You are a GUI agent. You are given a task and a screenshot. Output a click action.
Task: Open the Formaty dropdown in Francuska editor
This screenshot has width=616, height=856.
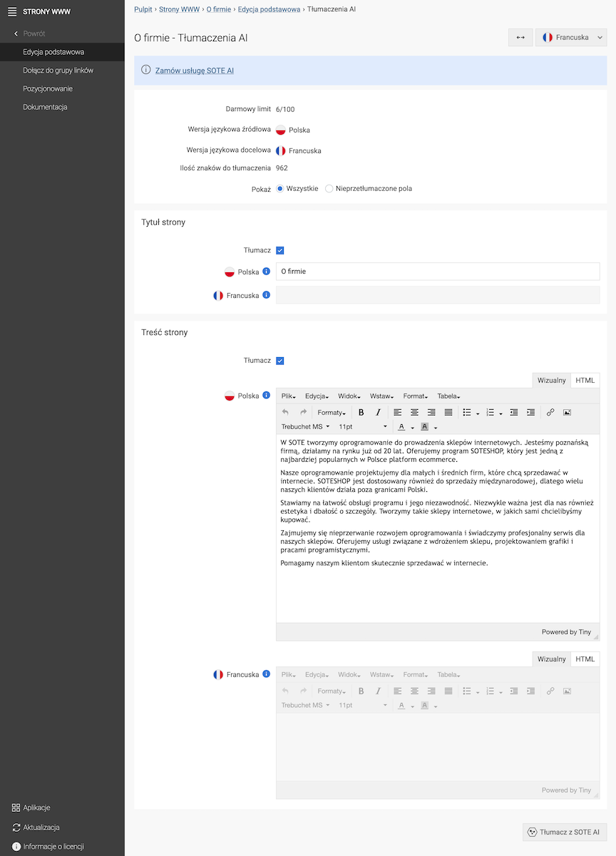[x=332, y=691]
